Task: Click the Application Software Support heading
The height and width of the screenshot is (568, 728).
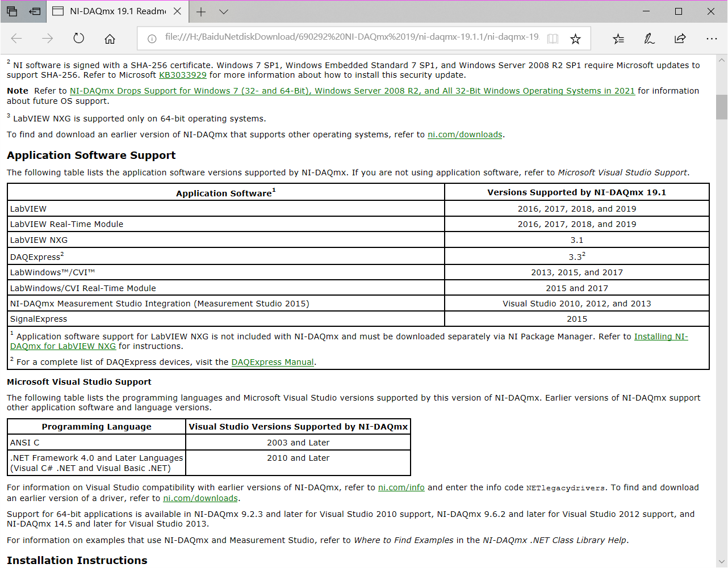Action: 91,155
